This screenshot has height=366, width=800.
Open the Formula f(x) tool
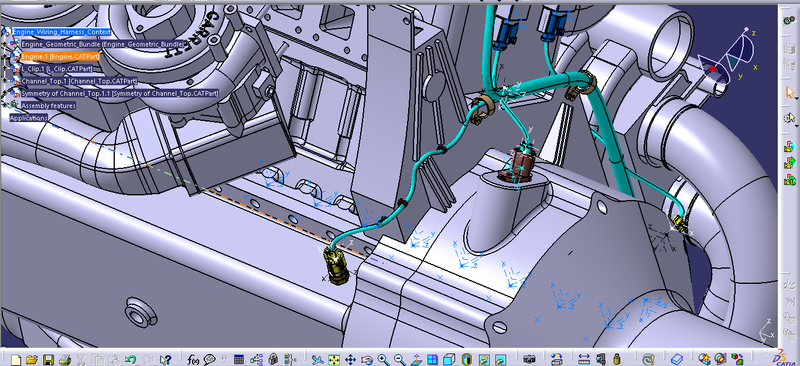[193, 359]
